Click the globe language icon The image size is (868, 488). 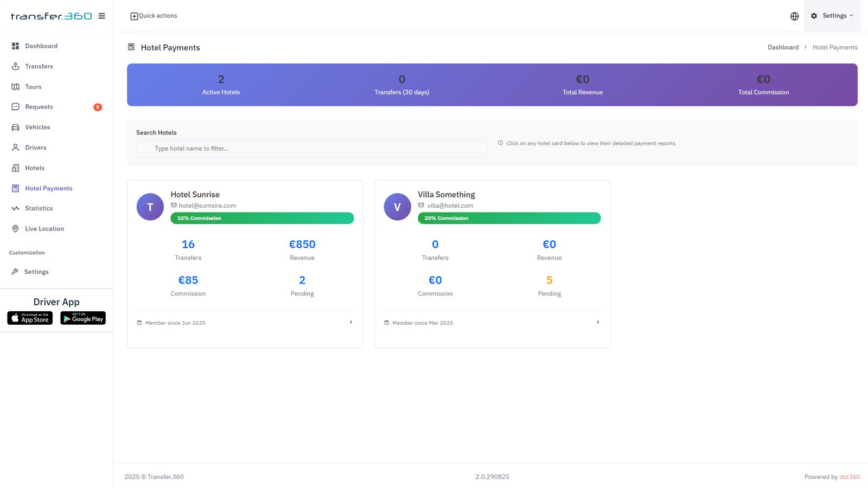coord(794,16)
